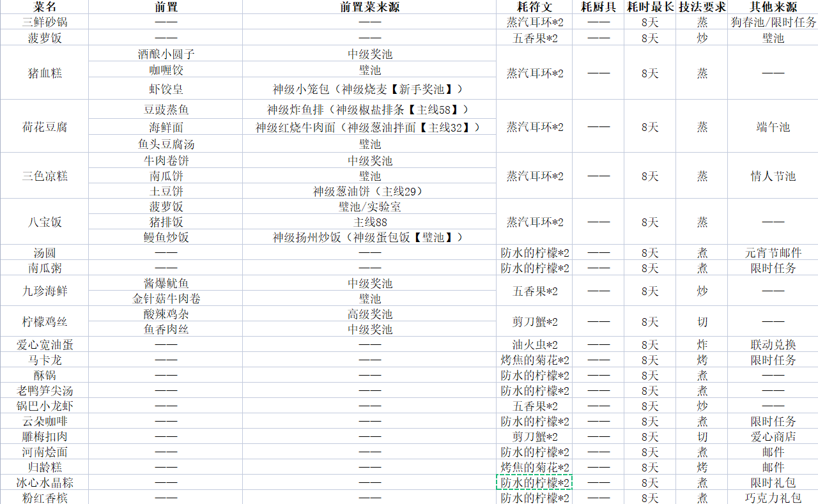Select the 荷花豆腐 cell

point(45,126)
